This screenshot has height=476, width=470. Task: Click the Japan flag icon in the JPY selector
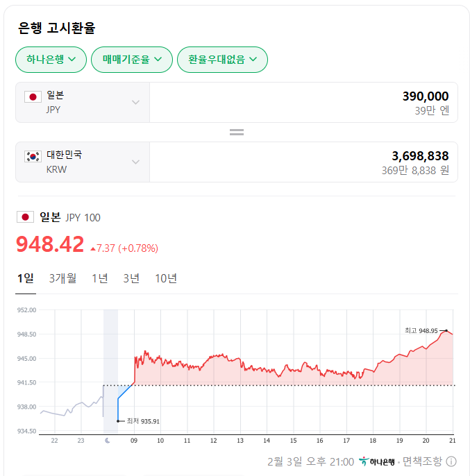point(33,97)
